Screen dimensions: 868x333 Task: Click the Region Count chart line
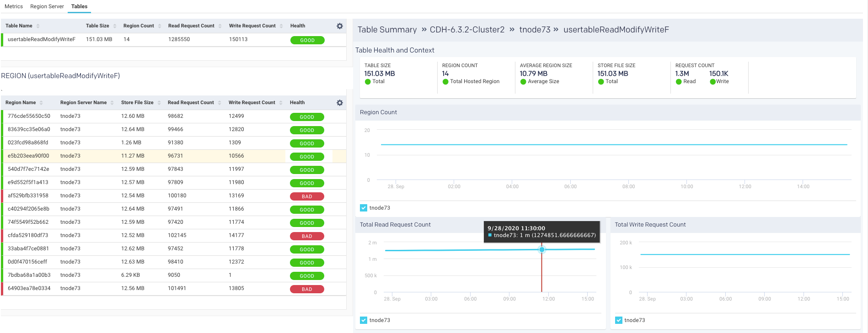[x=614, y=145]
